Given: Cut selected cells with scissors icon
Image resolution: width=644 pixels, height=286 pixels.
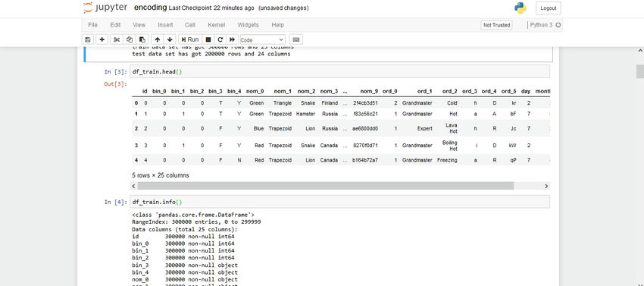Looking at the screenshot, I should coord(117,39).
